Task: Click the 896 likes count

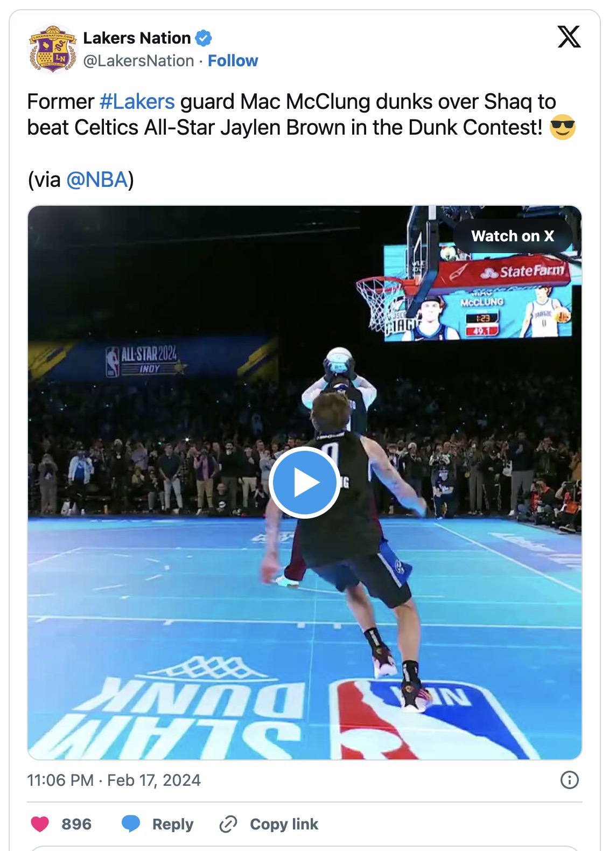Action: click(76, 824)
